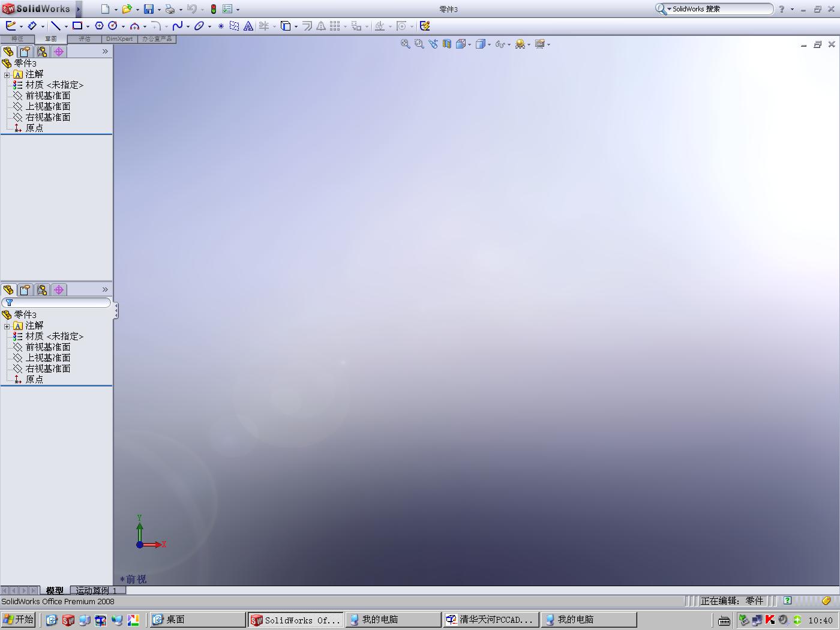Open upper panel DimXpertManager tab icon
This screenshot has width=840, height=630.
point(59,52)
